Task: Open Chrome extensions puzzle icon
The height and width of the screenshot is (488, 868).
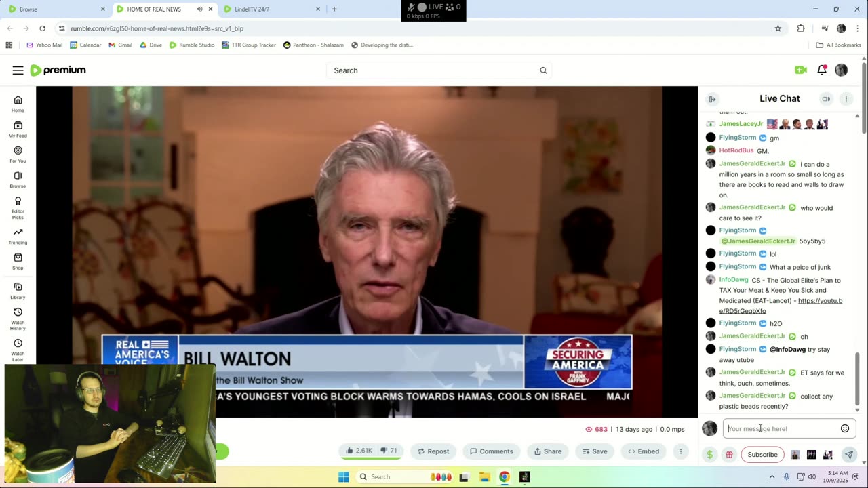Action: 801,28
